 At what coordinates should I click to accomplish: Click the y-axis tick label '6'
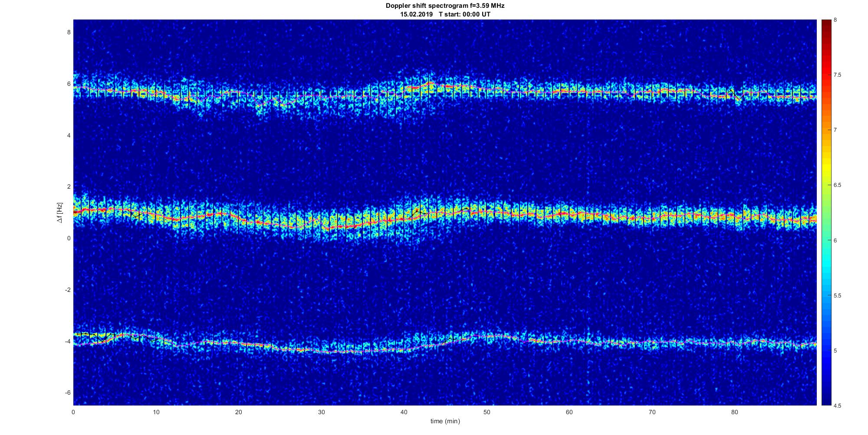(69, 84)
